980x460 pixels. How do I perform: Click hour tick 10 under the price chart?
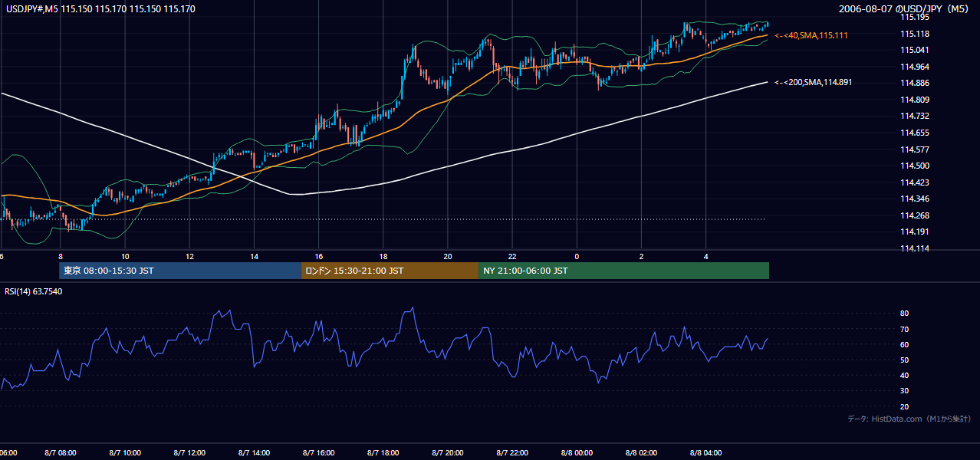click(x=124, y=257)
